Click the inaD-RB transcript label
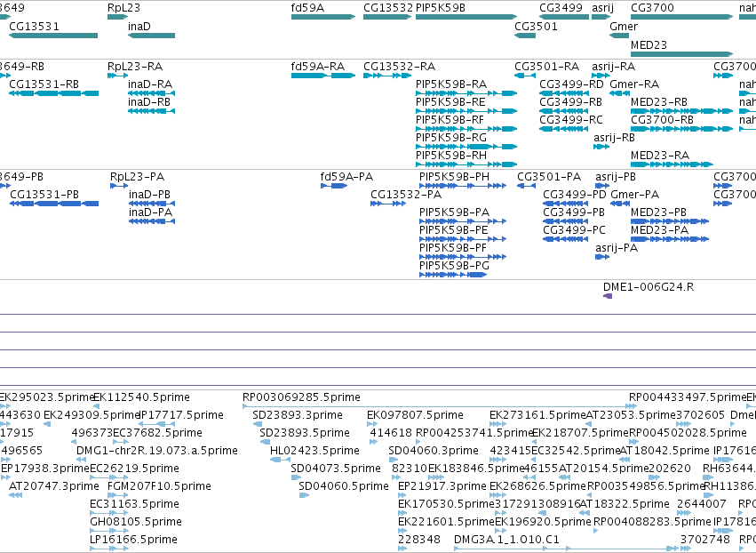The height and width of the screenshot is (553, 756). [x=149, y=102]
